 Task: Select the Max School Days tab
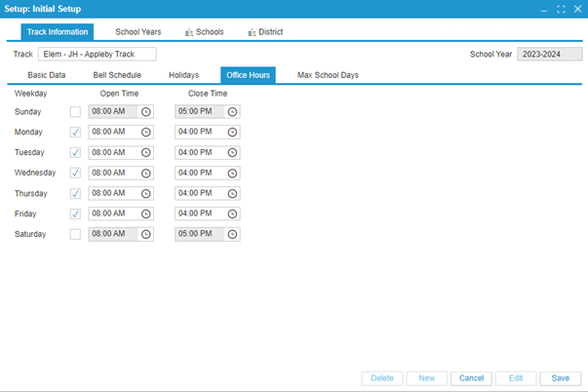pos(330,75)
